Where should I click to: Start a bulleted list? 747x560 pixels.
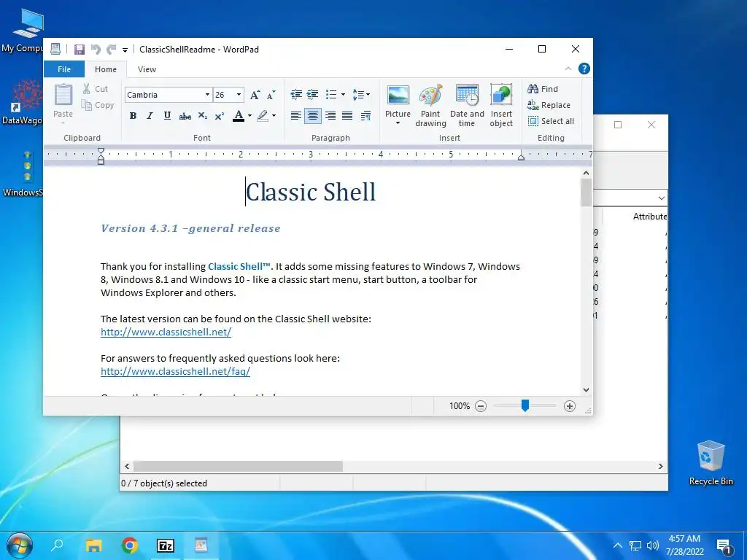click(331, 94)
